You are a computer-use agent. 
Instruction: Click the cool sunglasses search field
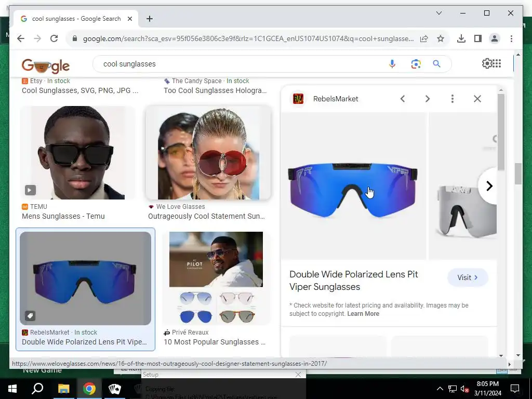click(x=244, y=64)
